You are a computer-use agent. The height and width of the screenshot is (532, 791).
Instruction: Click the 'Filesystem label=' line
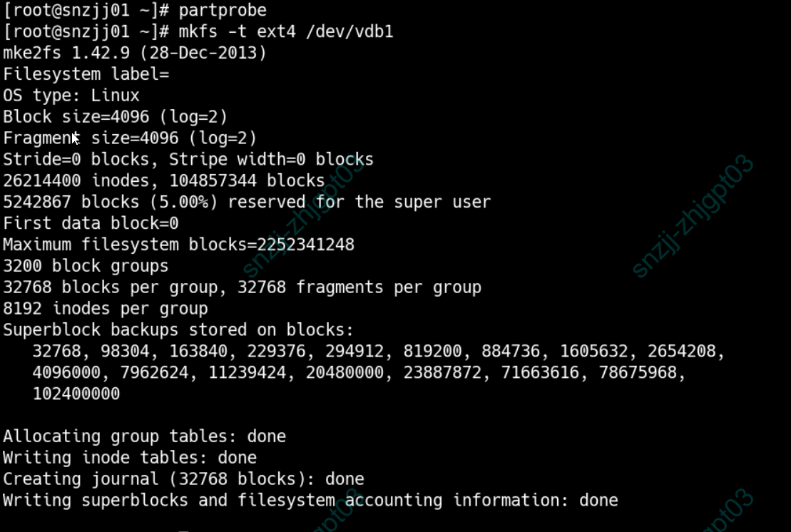[86, 74]
